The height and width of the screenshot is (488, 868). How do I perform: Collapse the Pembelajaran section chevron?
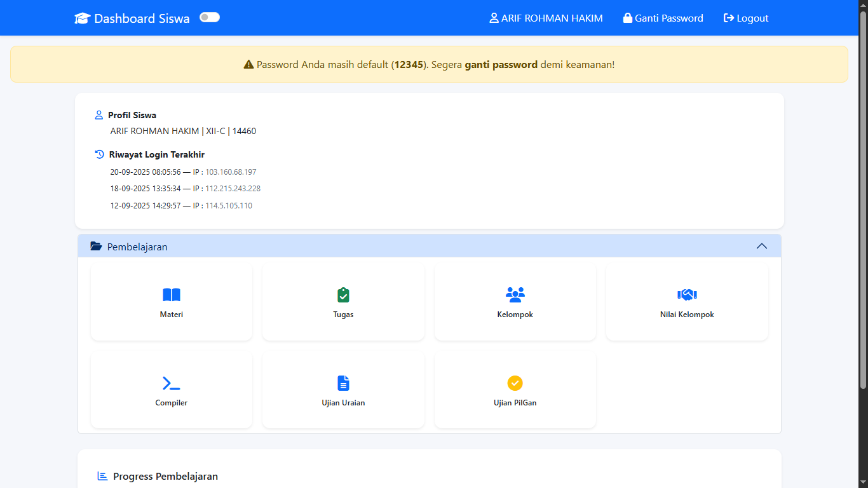762,245
